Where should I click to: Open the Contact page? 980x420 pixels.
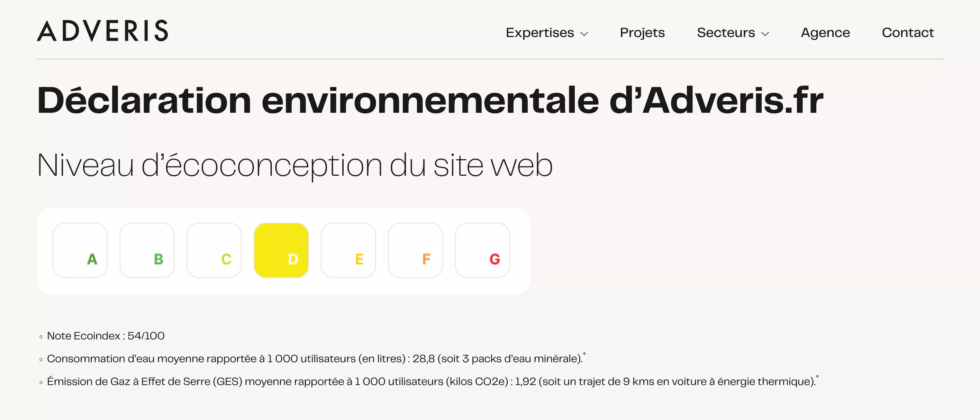[x=908, y=33]
